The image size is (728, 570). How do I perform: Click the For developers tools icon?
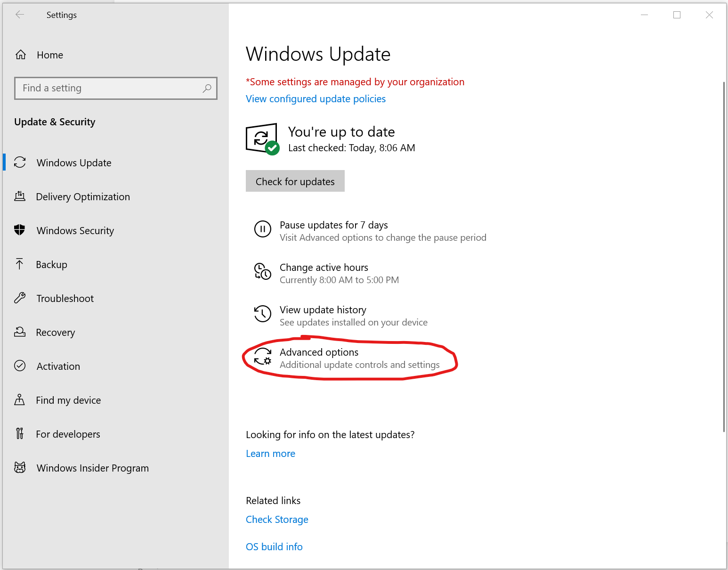pyautogui.click(x=20, y=434)
